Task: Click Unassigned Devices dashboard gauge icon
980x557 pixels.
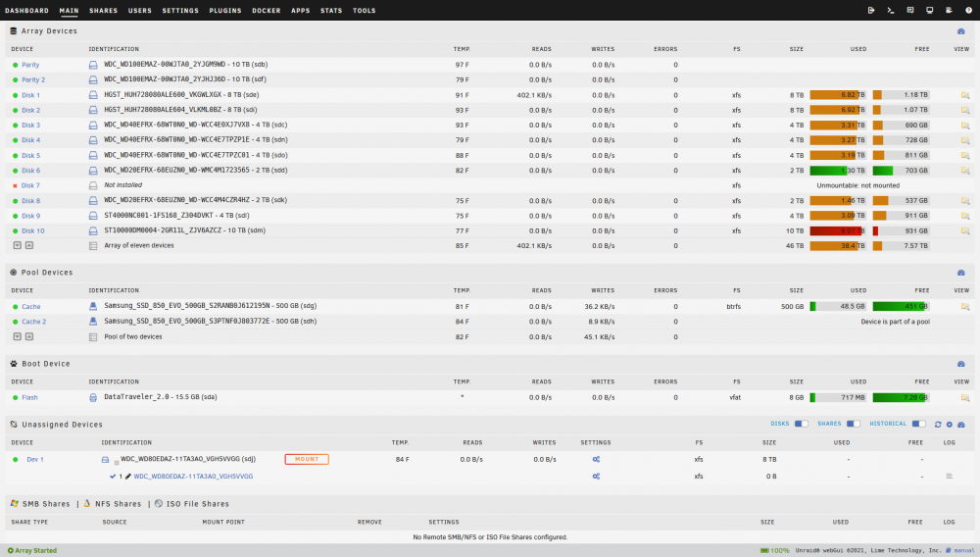Action: tap(961, 425)
